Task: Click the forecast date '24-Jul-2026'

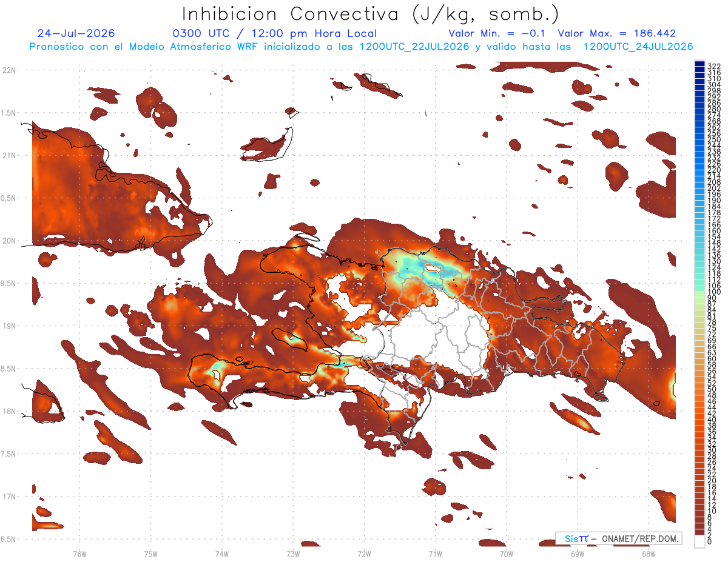Action: click(76, 33)
